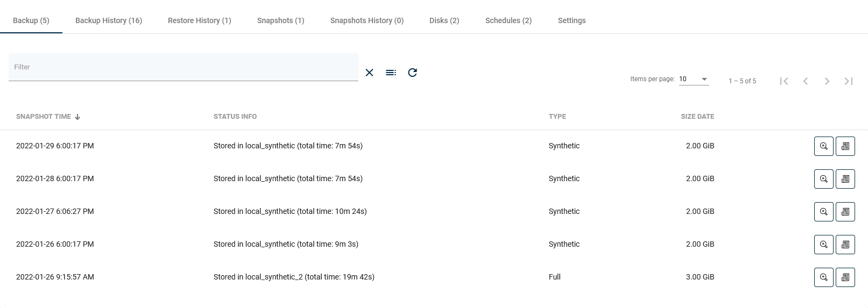Image resolution: width=868 pixels, height=308 pixels.
Task: Click magnifier icon for 2022-01-26 6:00:17 PM backup
Action: coord(823,245)
